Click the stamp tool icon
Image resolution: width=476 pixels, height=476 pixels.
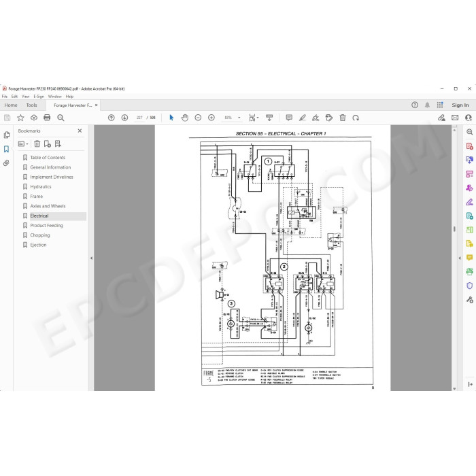(329, 118)
